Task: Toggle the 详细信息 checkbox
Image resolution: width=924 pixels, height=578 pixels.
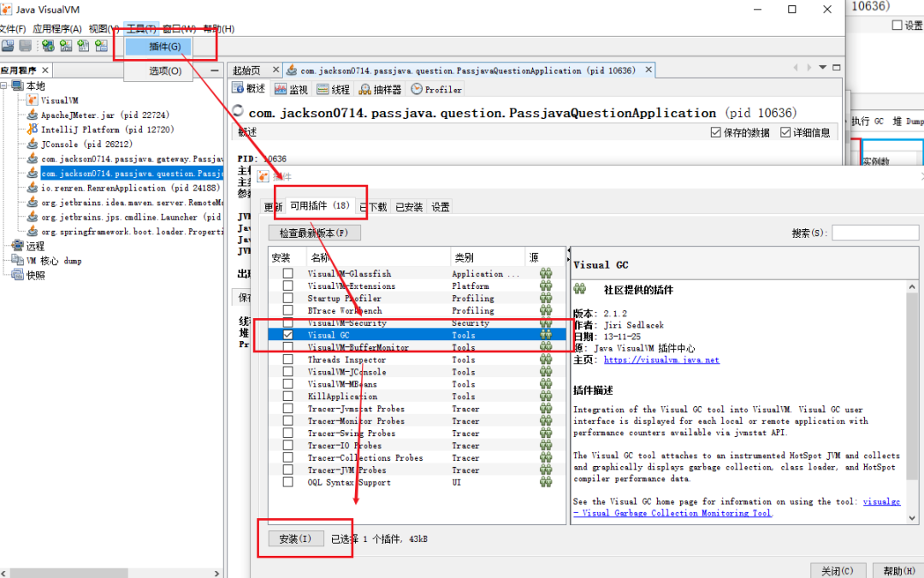Action: pyautogui.click(x=785, y=133)
